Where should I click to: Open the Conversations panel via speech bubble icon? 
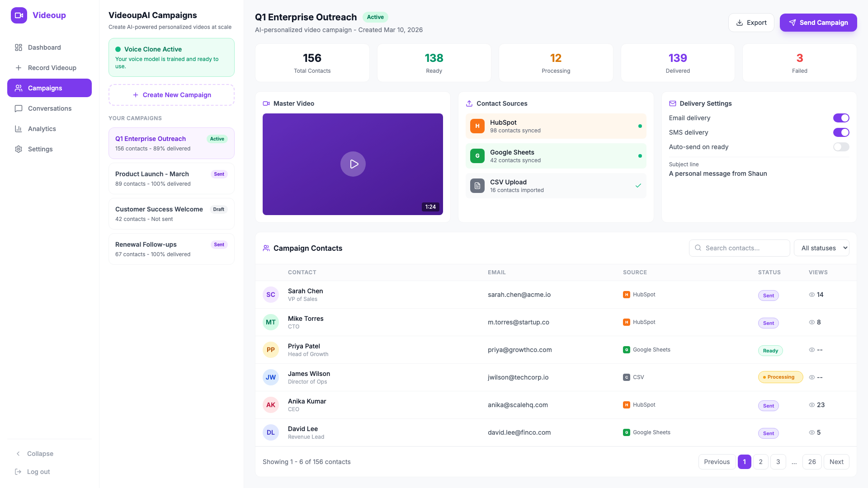click(x=19, y=108)
